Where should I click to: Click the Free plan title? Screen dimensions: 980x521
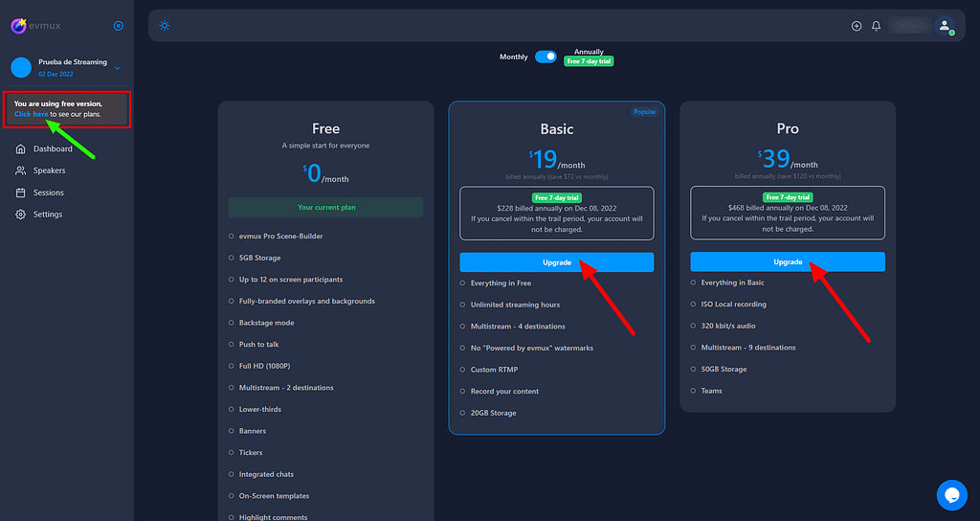[326, 129]
